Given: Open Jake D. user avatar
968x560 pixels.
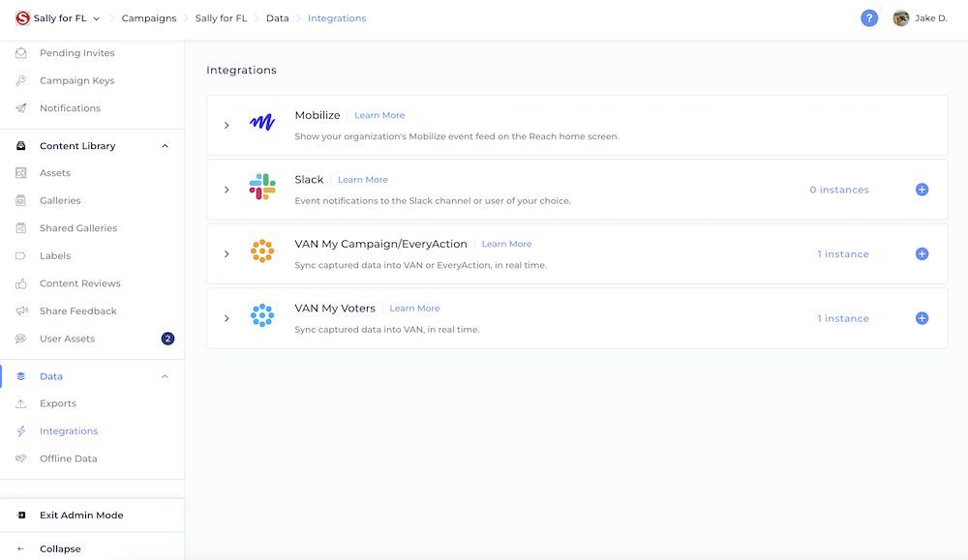Looking at the screenshot, I should [901, 17].
